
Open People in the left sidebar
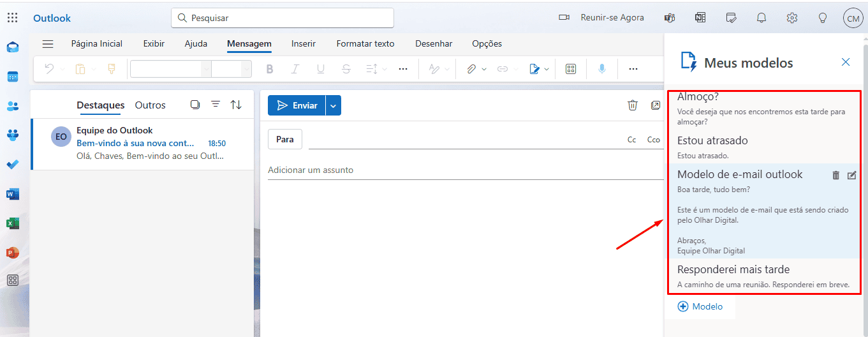coord(13,106)
